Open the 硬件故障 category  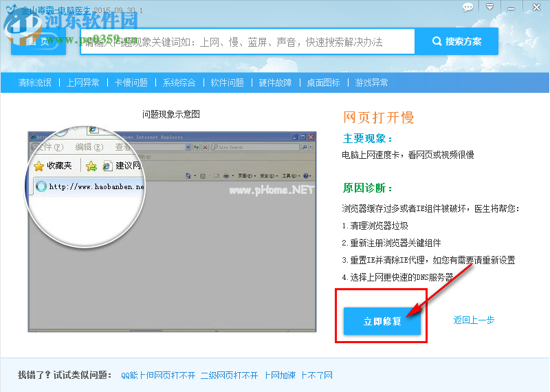pos(275,83)
